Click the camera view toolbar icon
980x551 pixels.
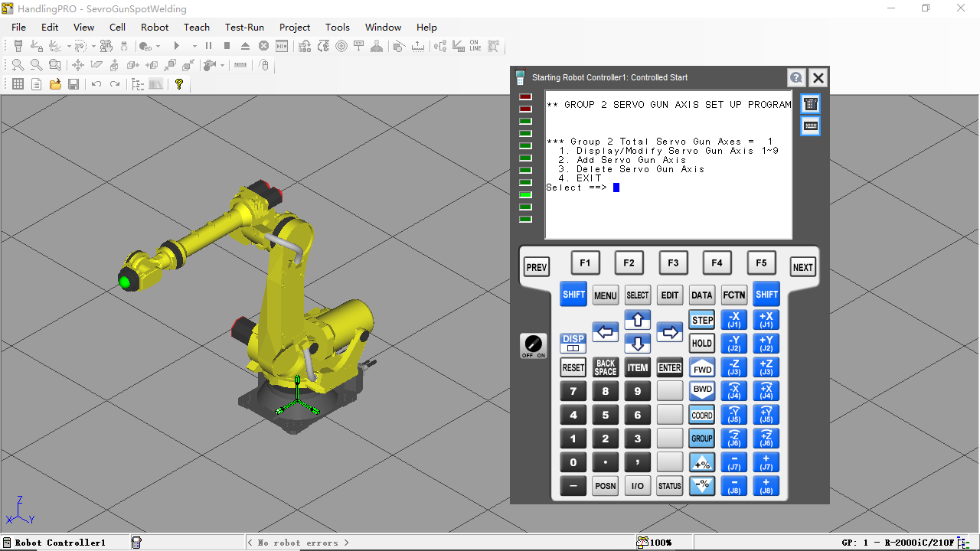(209, 65)
